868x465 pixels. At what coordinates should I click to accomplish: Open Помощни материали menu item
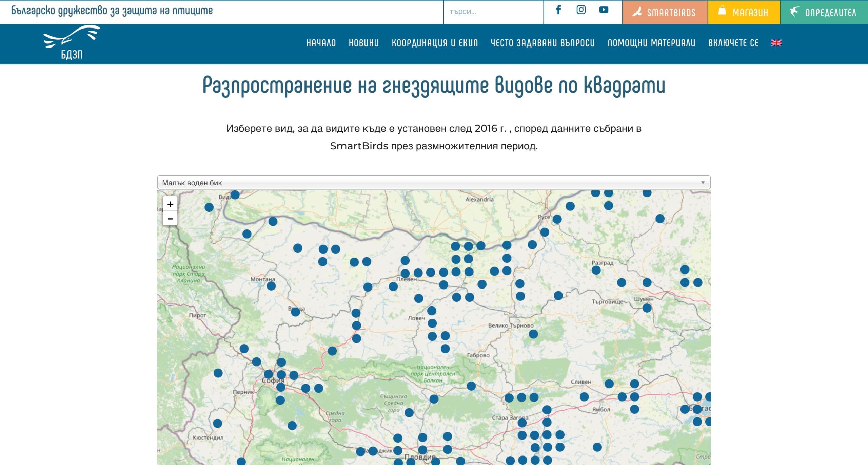[x=651, y=43]
